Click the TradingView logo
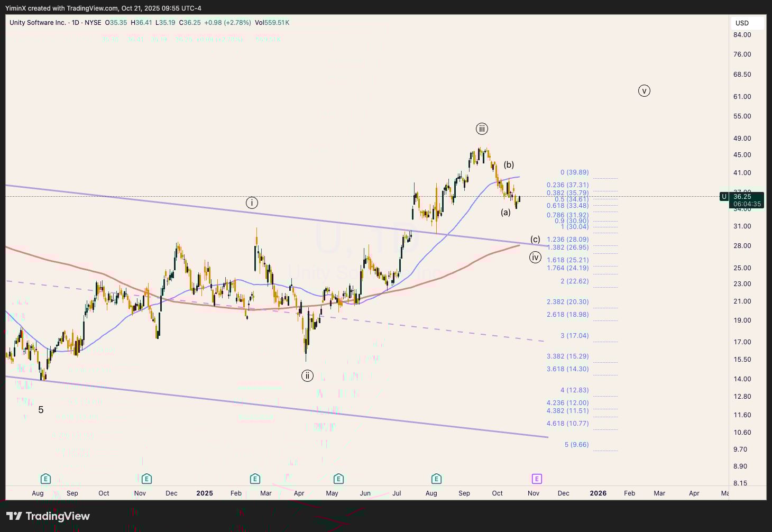This screenshot has width=772, height=532. [x=48, y=516]
